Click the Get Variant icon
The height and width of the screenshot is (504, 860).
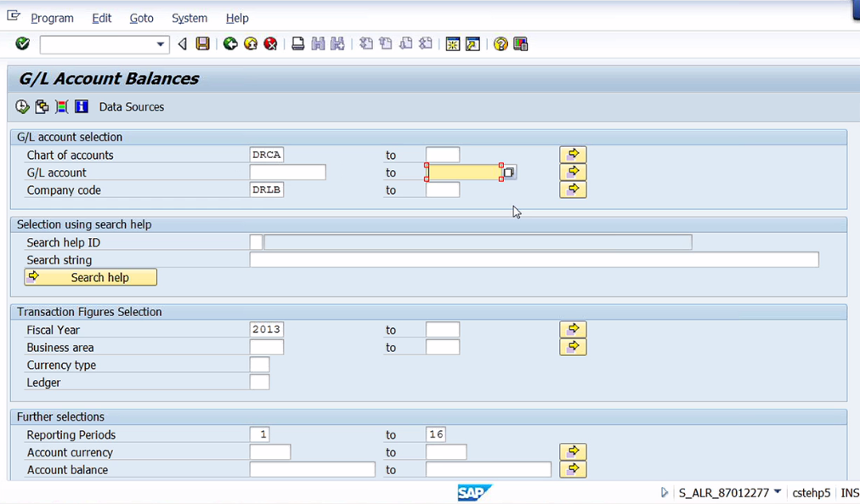(42, 106)
